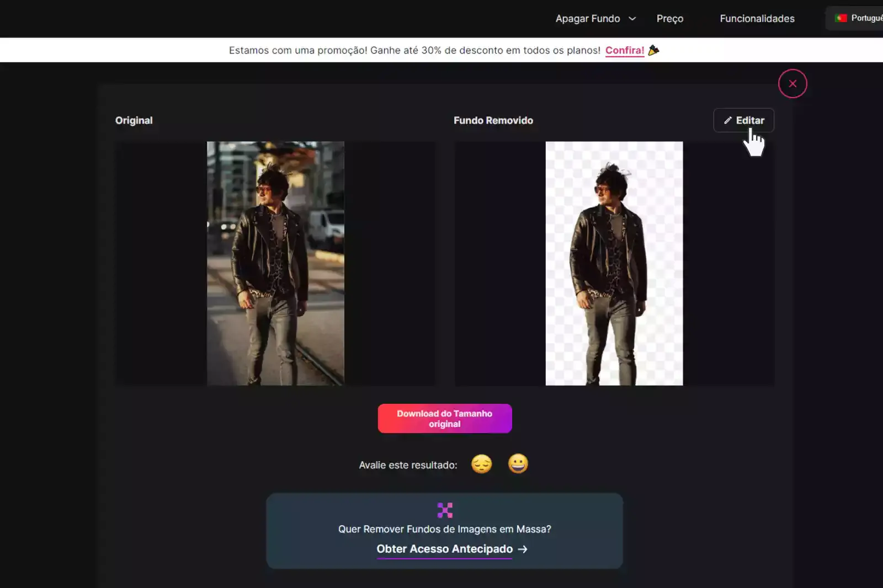883x588 pixels.
Task: Click the Editar button
Action: (743, 120)
